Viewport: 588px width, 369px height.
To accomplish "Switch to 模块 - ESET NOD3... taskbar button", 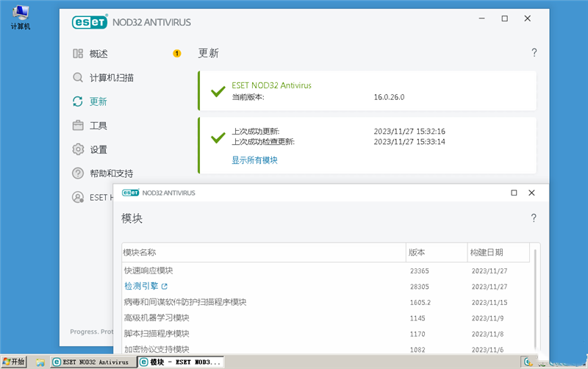I will pos(181,362).
